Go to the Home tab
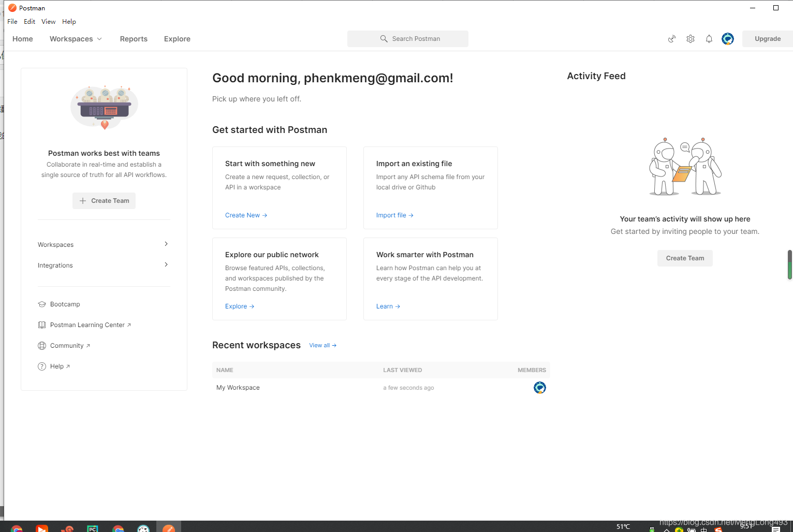 (x=23, y=39)
